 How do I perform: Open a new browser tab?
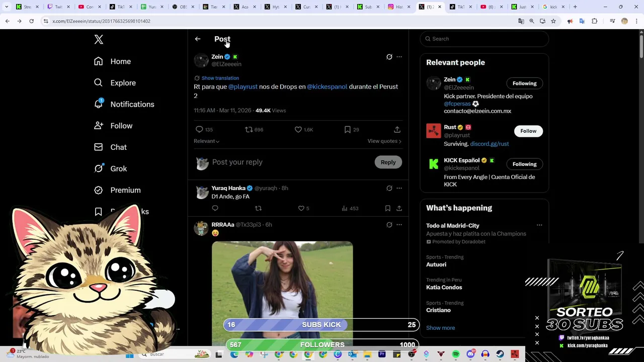click(575, 7)
